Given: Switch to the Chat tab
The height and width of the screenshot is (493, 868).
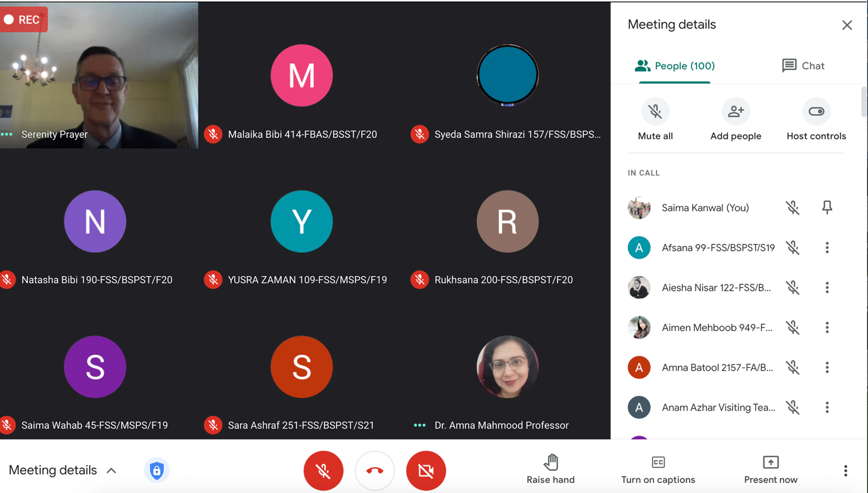Looking at the screenshot, I should pyautogui.click(x=803, y=66).
